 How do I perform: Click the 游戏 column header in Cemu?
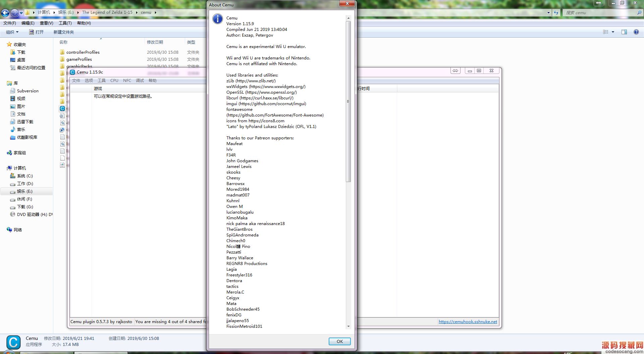[x=98, y=89]
